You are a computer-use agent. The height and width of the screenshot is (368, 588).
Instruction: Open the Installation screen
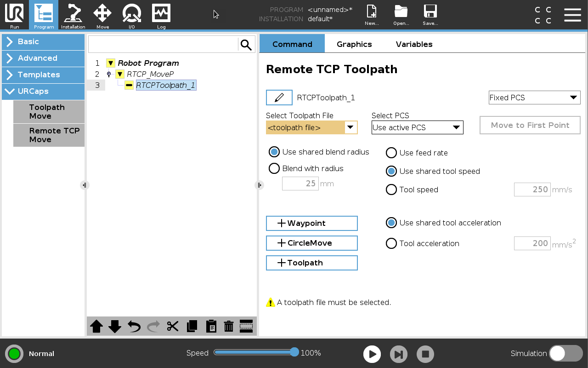(x=73, y=15)
